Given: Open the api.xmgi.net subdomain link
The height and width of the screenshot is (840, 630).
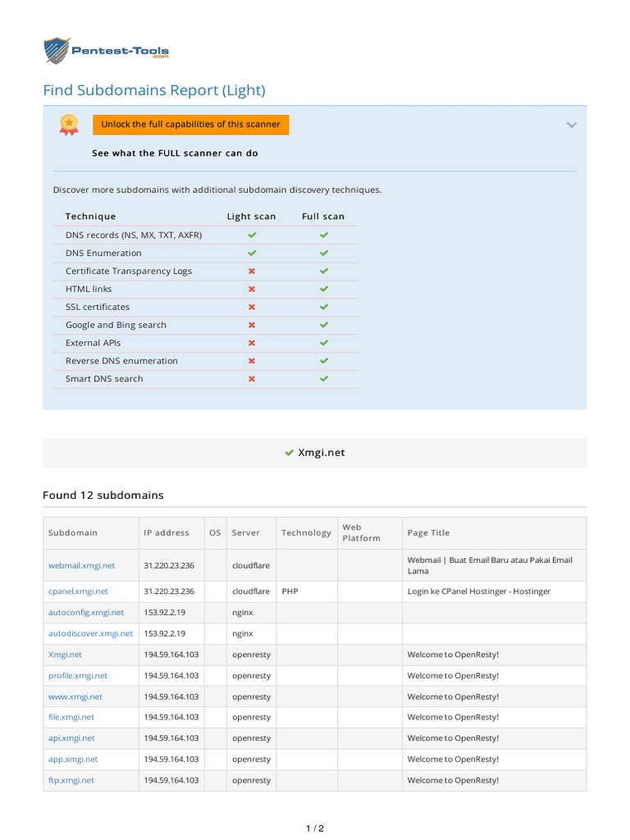Looking at the screenshot, I should pyautogui.click(x=71, y=738).
